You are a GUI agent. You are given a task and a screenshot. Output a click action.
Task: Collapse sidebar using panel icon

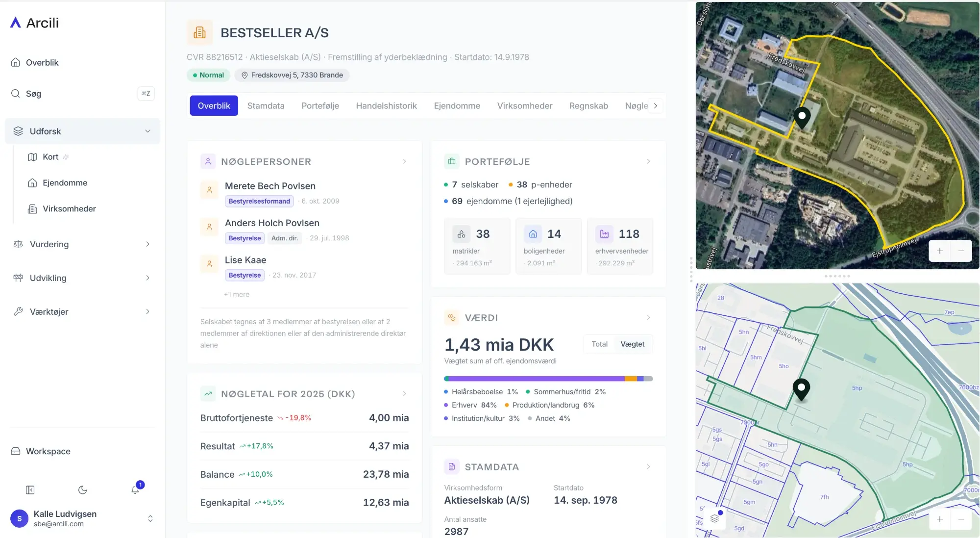30,489
